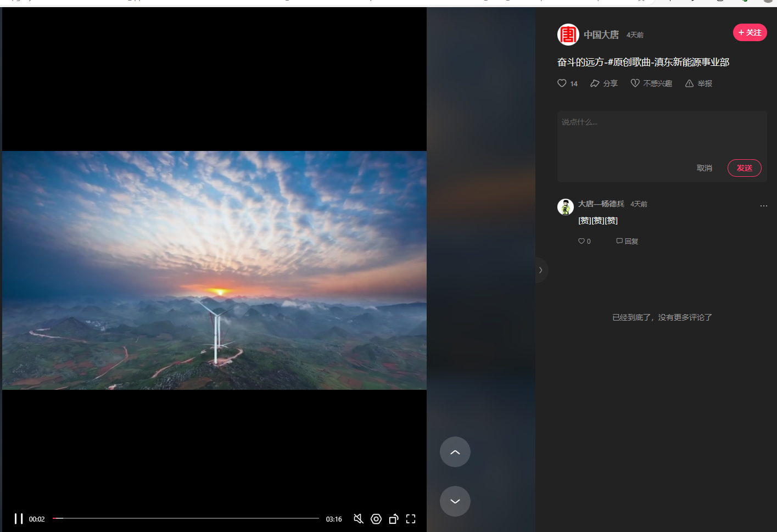The image size is (777, 532).
Task: Toggle like on 杨德兵's comment heart
Action: (x=581, y=240)
